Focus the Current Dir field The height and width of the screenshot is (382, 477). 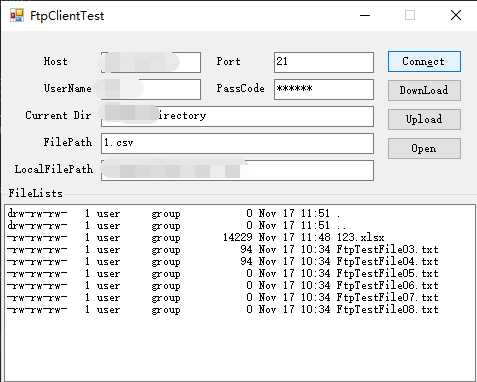click(x=237, y=116)
